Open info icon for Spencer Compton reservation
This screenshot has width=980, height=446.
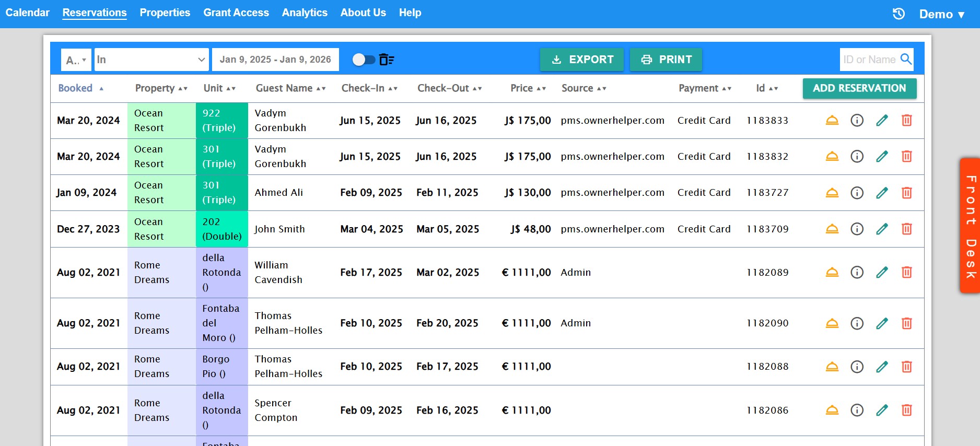(x=857, y=410)
